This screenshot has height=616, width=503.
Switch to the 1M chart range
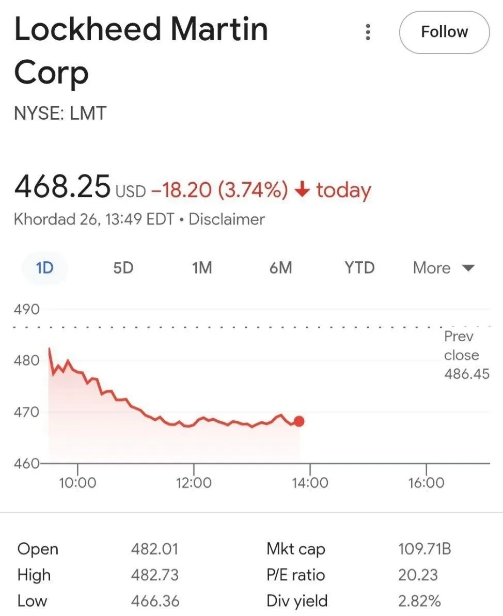(202, 268)
